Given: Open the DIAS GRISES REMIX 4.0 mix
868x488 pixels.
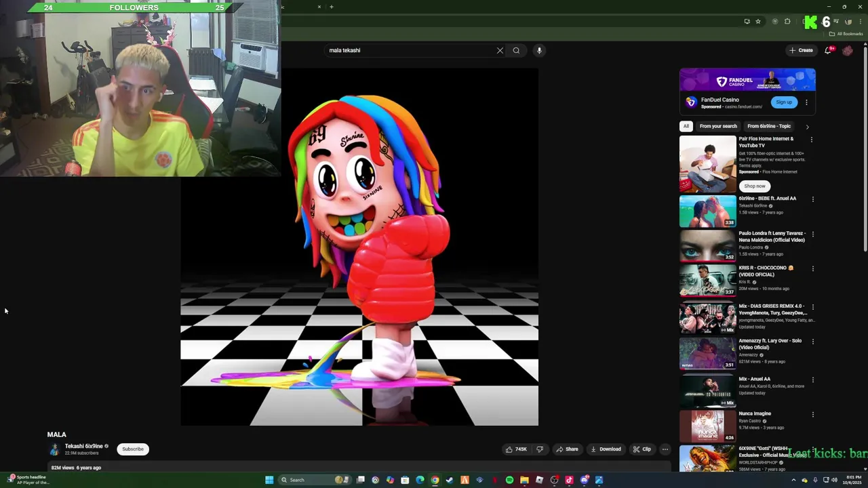Looking at the screenshot, I should pos(772,310).
